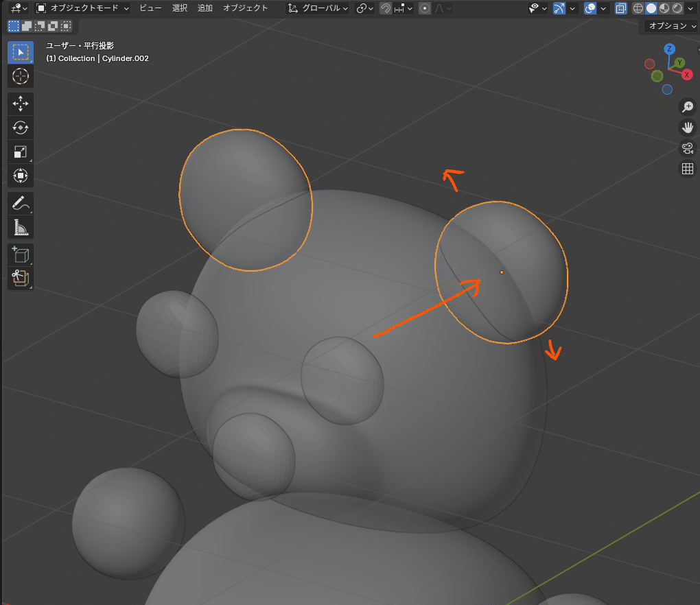Click the zoom magnifier viewport button

[688, 106]
